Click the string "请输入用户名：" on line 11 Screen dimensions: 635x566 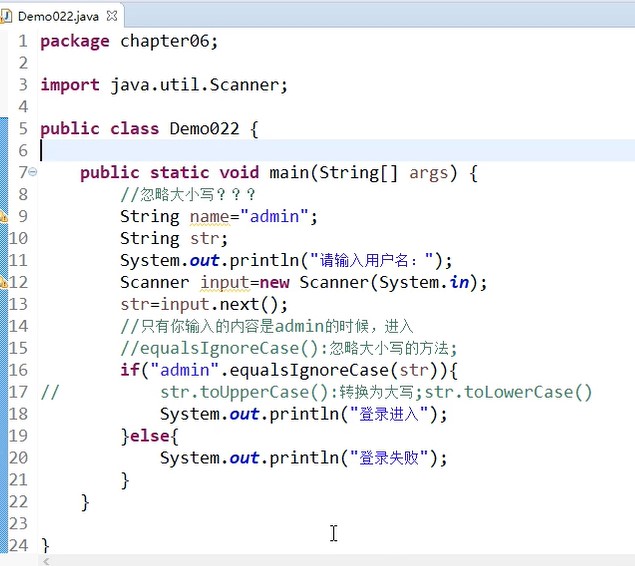point(371,260)
